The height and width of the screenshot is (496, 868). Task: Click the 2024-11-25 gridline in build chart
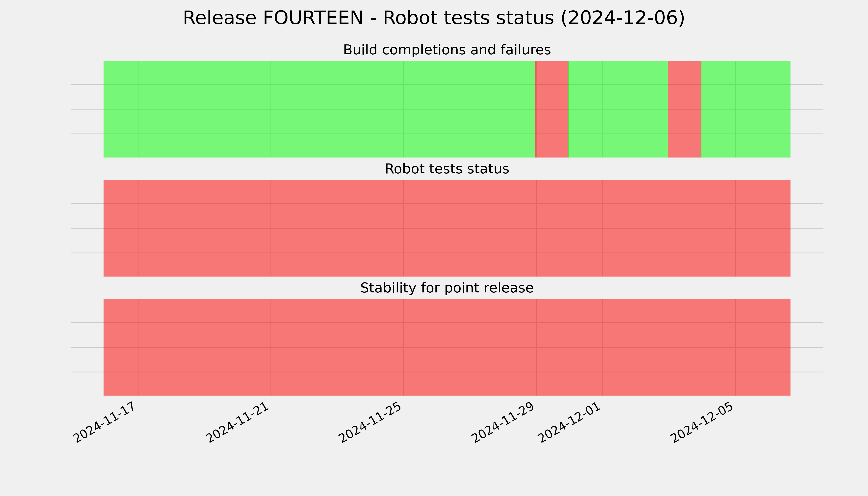404,109
